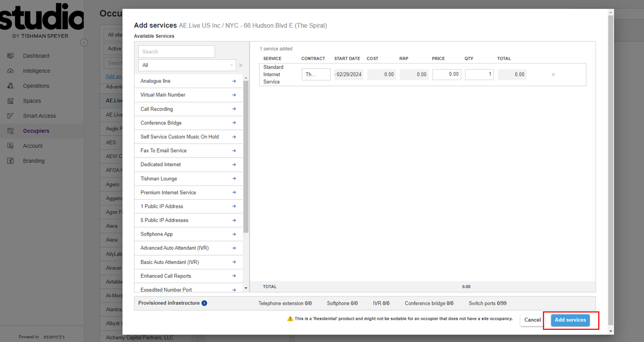
Task: Cancel the Add services dialog
Action: (x=532, y=320)
